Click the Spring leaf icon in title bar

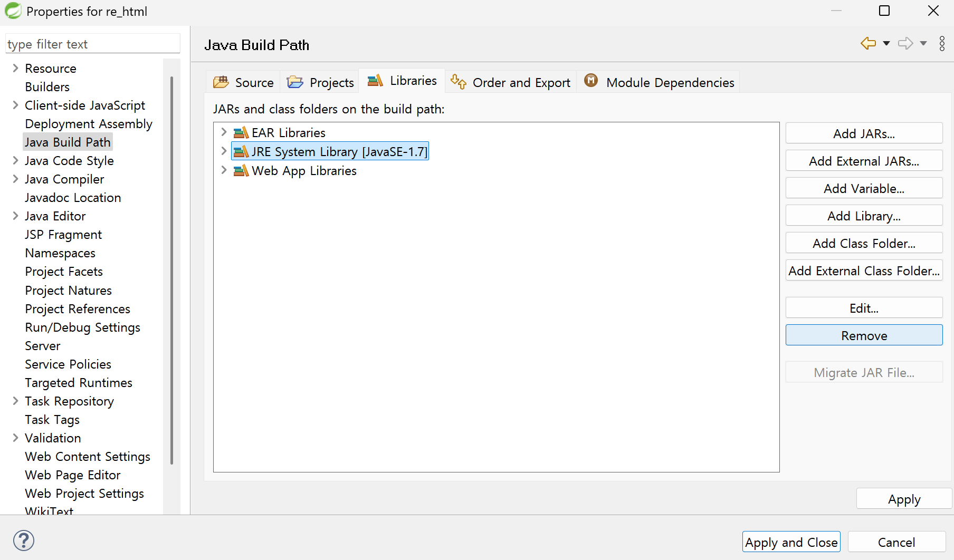13,11
